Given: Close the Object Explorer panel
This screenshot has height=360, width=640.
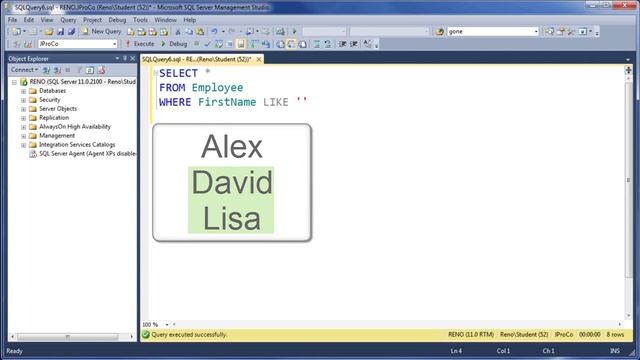Looking at the screenshot, I should coord(132,59).
